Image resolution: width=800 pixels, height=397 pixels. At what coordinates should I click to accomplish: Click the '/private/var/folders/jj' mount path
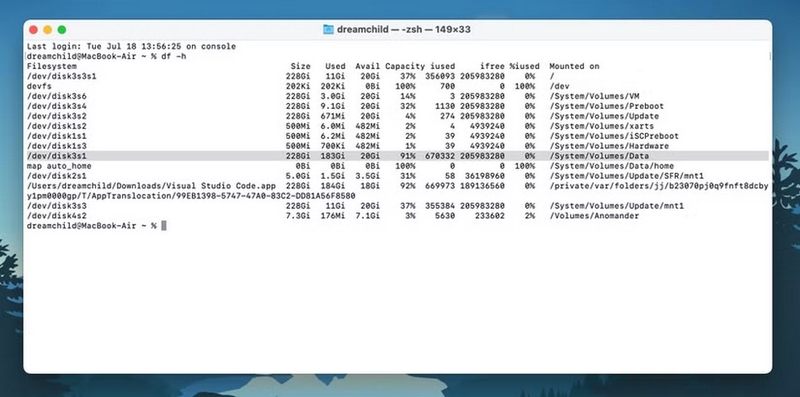pyautogui.click(x=659, y=186)
